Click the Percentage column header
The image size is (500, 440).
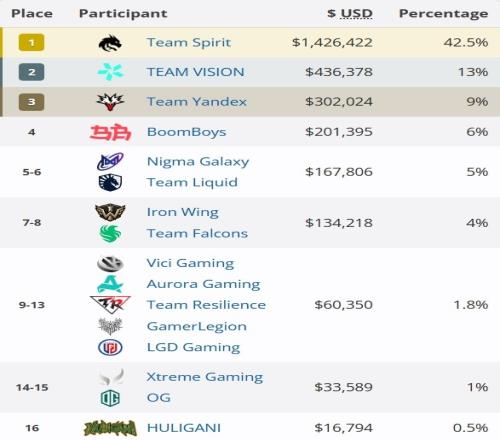click(x=444, y=14)
